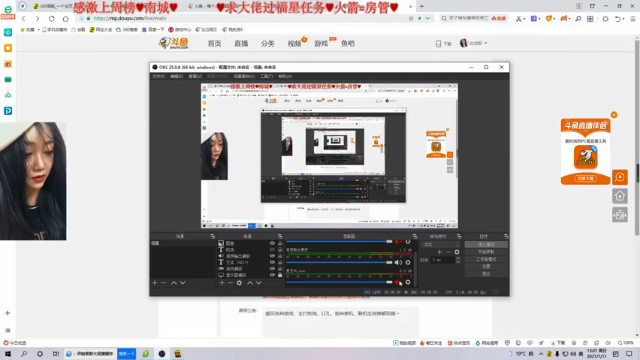Click the orange shield icon in browser toolbar
Image resolution: width=640 pixels, height=360 pixels.
click(549, 19)
